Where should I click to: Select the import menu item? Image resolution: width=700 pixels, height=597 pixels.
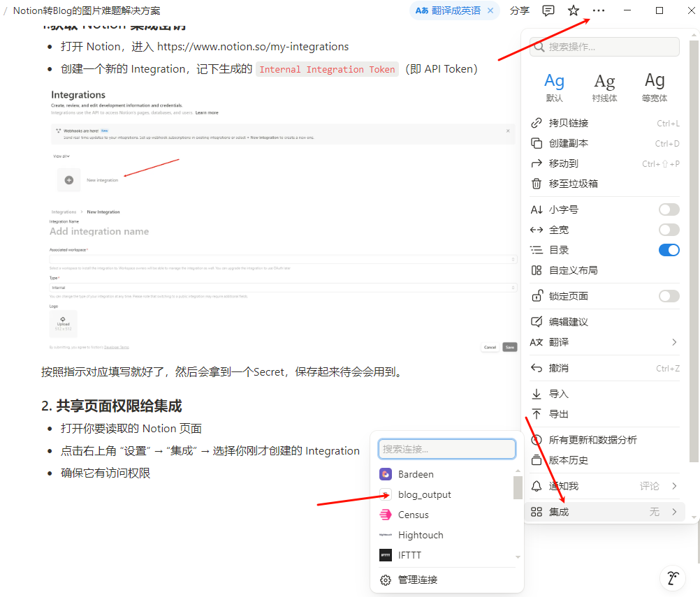tap(604, 394)
